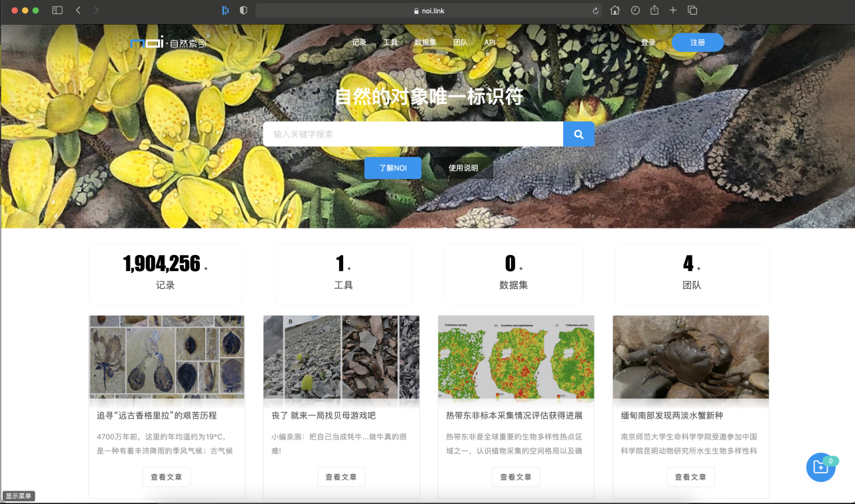
Task: Click the blue search magnifier button
Action: tap(578, 134)
